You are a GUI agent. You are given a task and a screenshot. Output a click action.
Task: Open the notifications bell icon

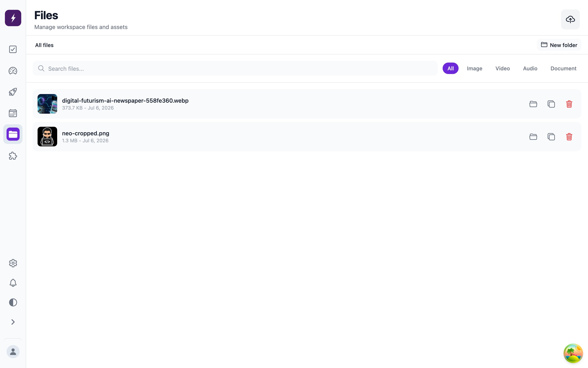pos(13,283)
